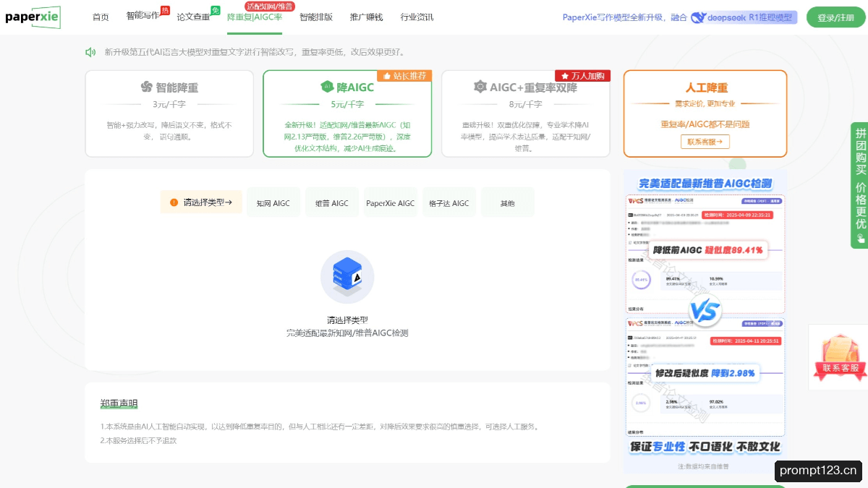Open 智能写作 in the navigation bar

click(143, 17)
